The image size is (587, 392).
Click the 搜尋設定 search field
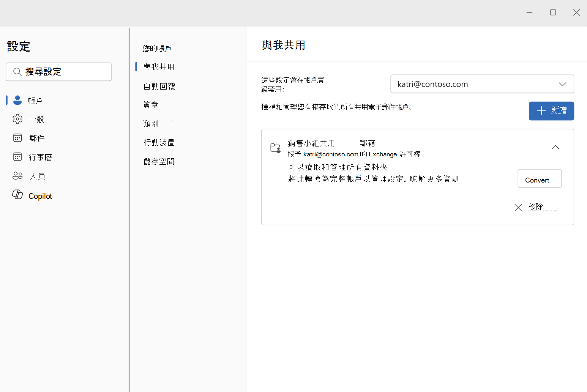59,72
